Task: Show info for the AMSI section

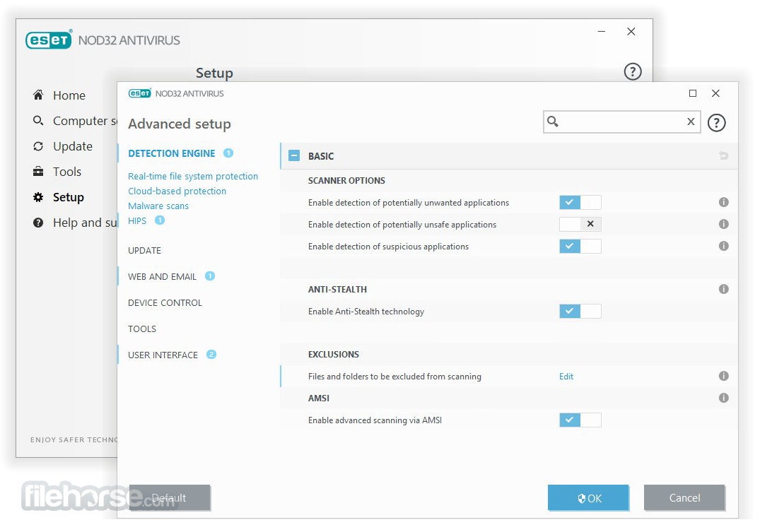Action: pyautogui.click(x=724, y=398)
